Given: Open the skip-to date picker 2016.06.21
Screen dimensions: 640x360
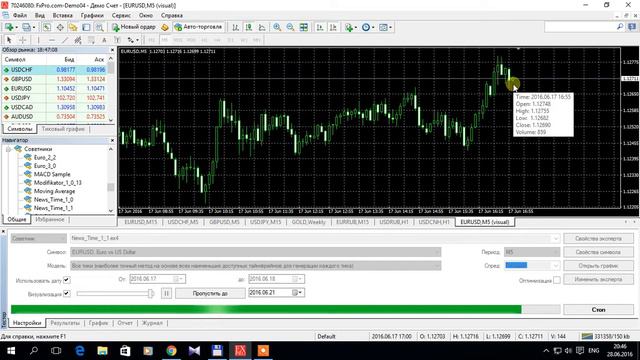Looking at the screenshot, I should point(298,293).
